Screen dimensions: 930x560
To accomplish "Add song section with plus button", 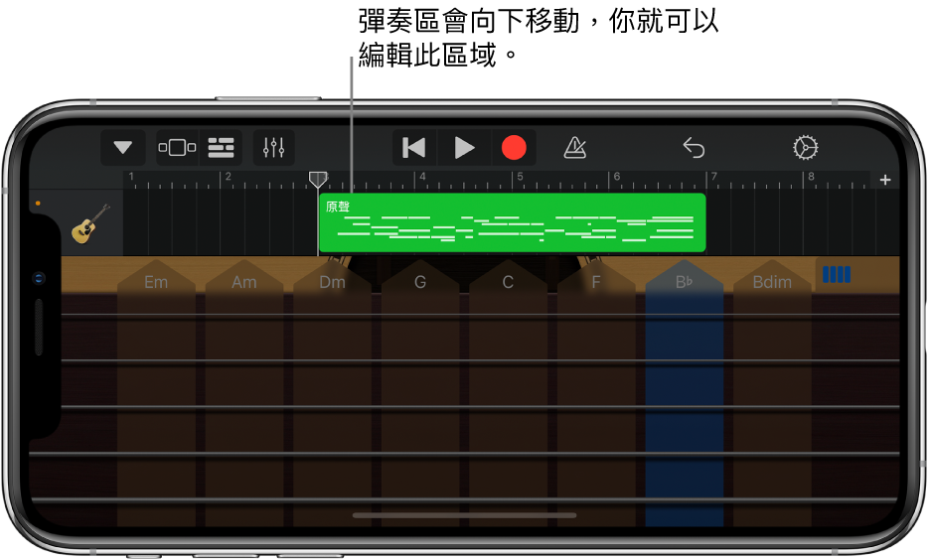I will point(885,180).
